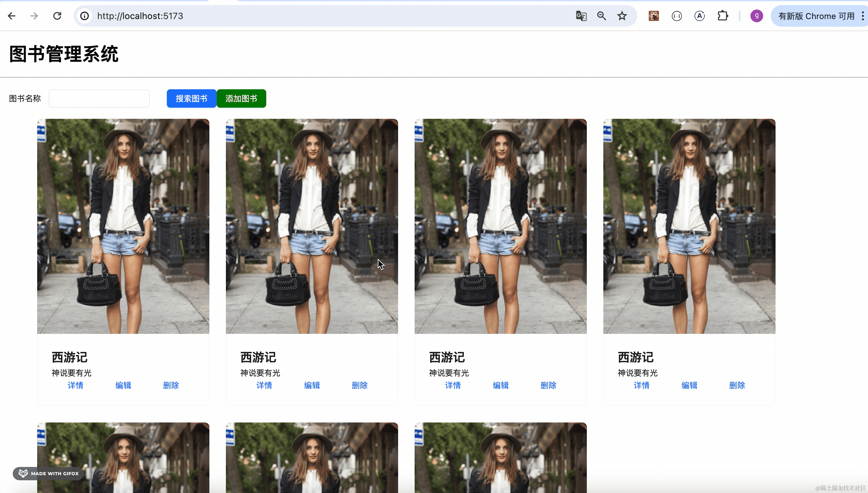Image resolution: width=868 pixels, height=493 pixels.
Task: Click the address bar URL localhost:5173
Action: click(140, 16)
